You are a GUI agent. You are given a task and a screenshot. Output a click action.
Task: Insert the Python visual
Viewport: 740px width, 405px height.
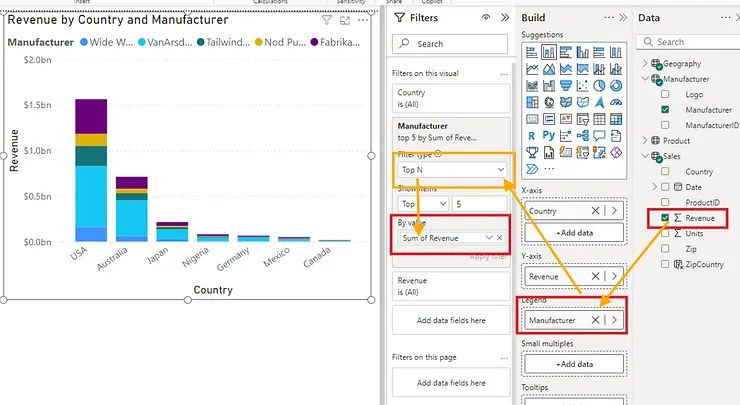coord(549,136)
